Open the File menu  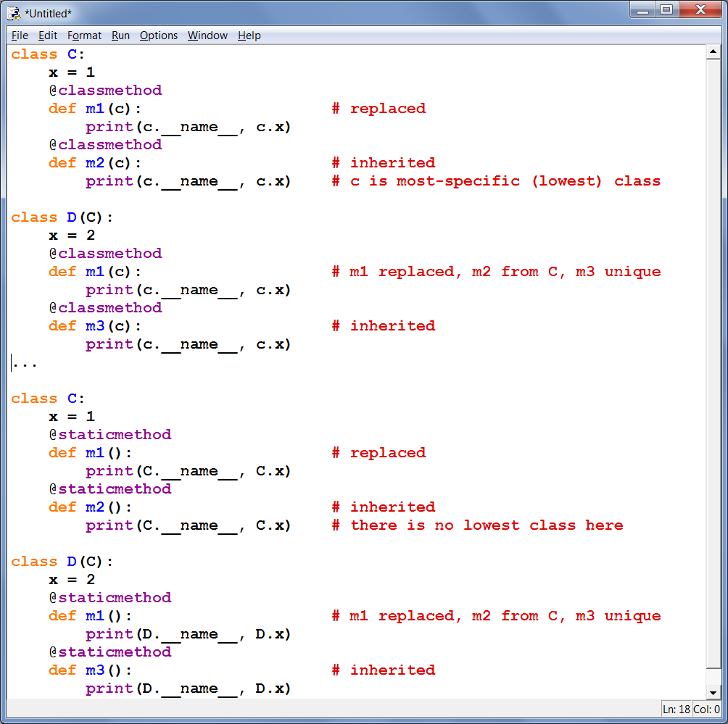coord(20,36)
